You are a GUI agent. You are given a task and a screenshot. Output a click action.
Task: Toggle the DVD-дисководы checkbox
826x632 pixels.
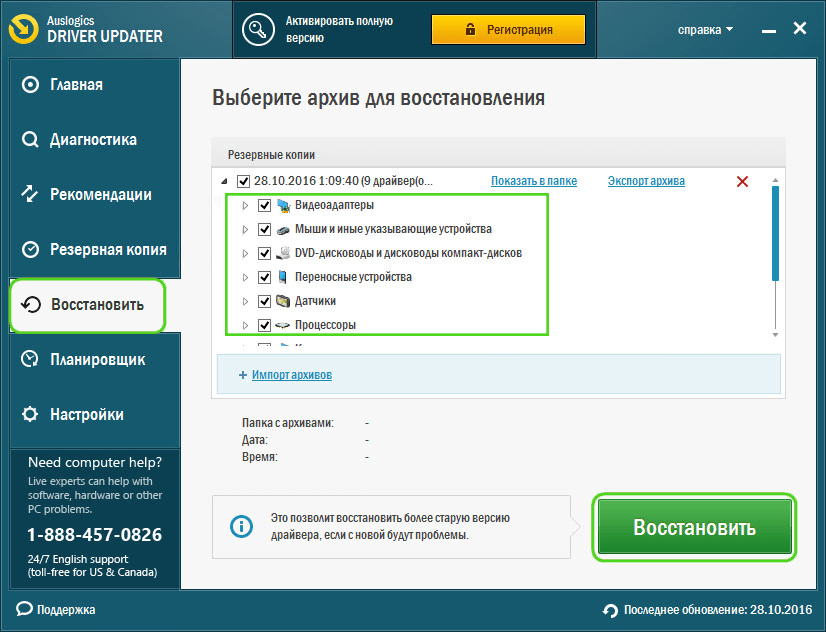[x=264, y=253]
